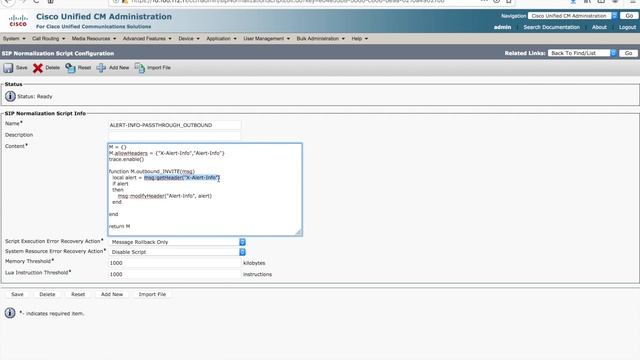
Task: Click the Content text area resize handle
Action: click(x=299, y=232)
